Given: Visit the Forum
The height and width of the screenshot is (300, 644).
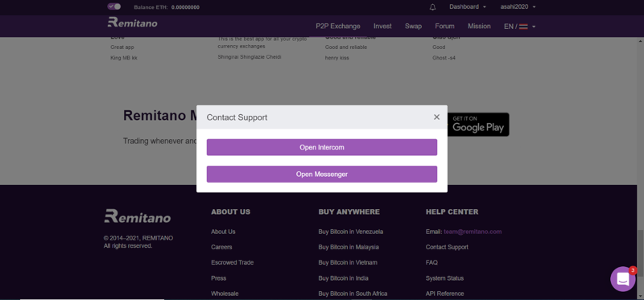Looking at the screenshot, I should (444, 27).
